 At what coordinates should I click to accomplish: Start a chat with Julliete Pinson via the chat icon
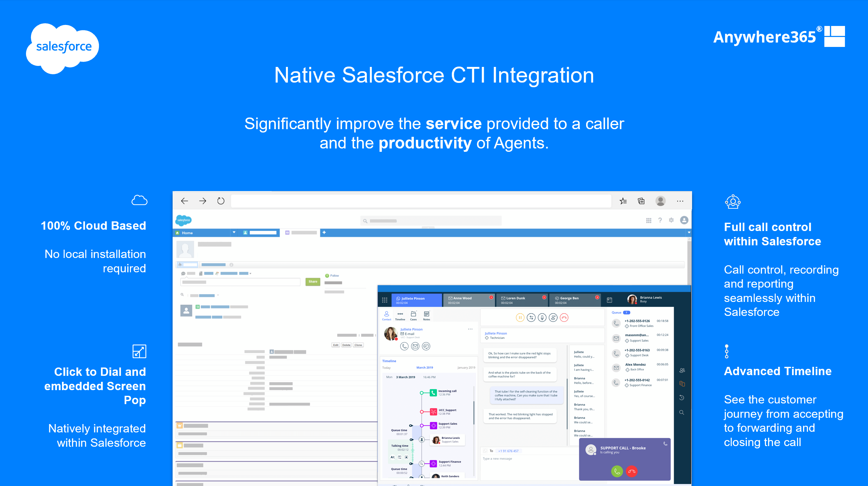426,346
